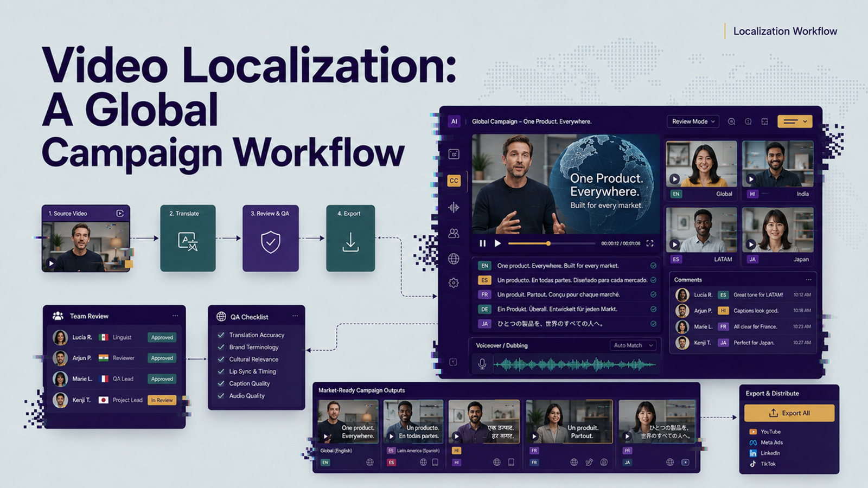Open Team Review panel more options menu

point(175,316)
